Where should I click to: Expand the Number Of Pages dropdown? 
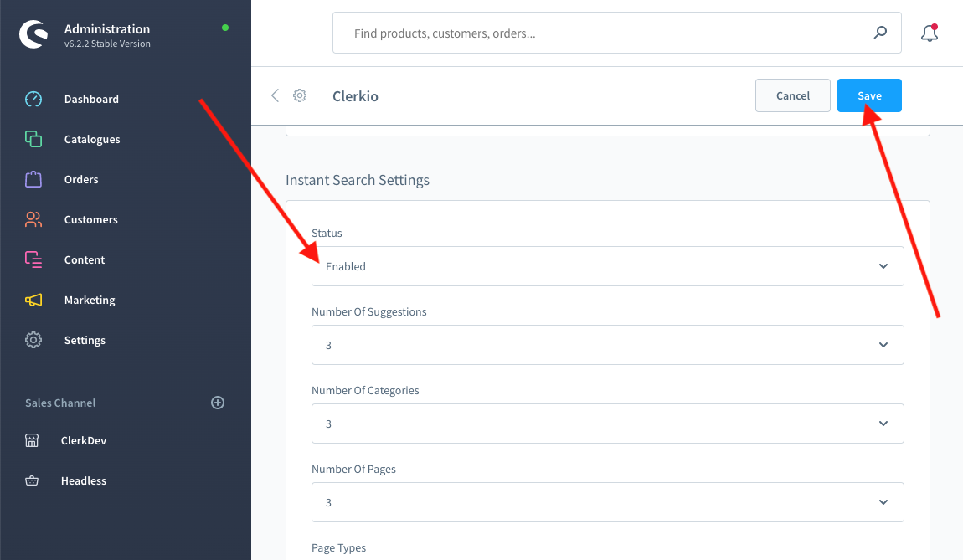pyautogui.click(x=607, y=502)
